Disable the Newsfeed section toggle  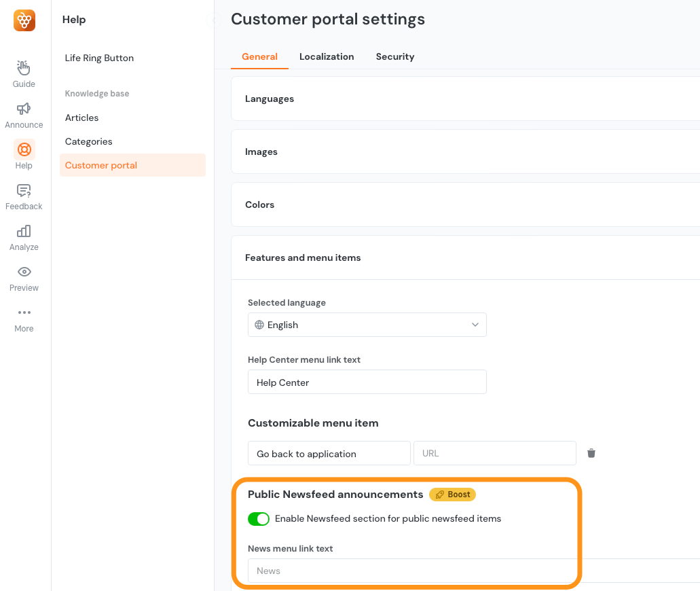259,519
